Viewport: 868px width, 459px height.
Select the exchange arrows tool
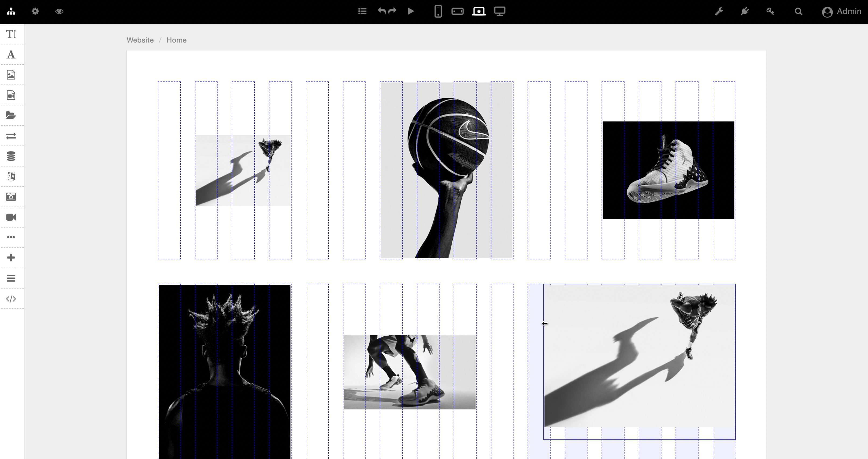tap(11, 136)
